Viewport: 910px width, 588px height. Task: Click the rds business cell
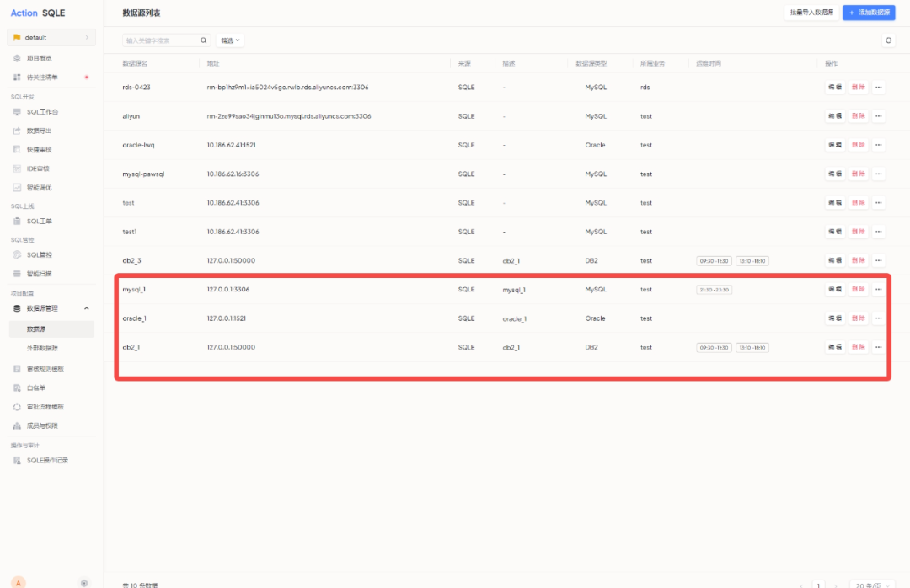point(645,88)
